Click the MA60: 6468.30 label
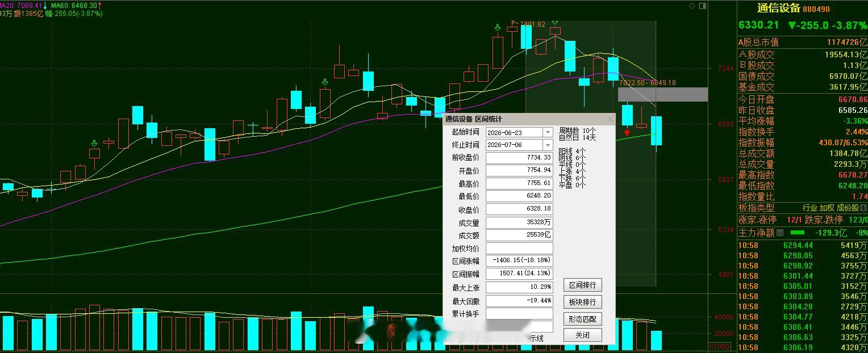 [74, 6]
